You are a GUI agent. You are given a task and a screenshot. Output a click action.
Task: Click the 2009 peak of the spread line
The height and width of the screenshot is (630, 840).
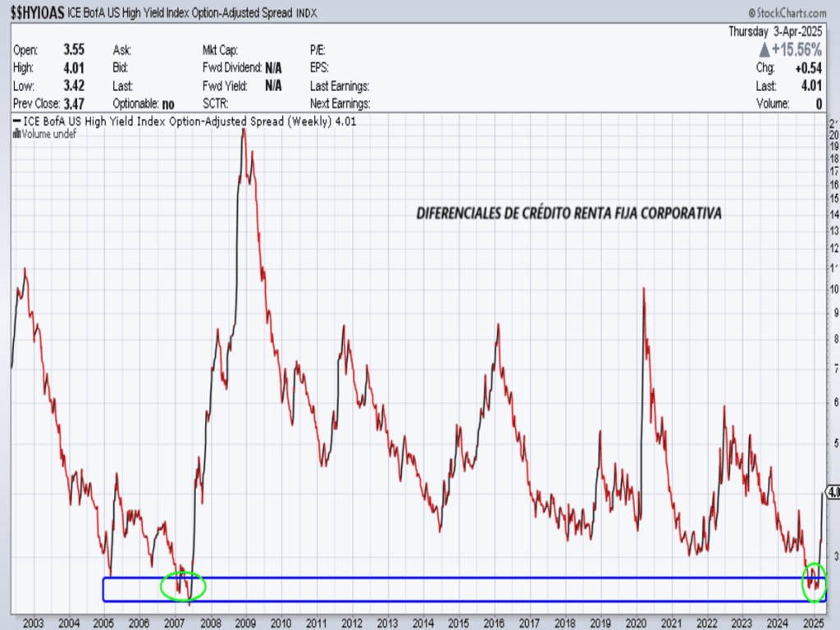click(x=243, y=131)
